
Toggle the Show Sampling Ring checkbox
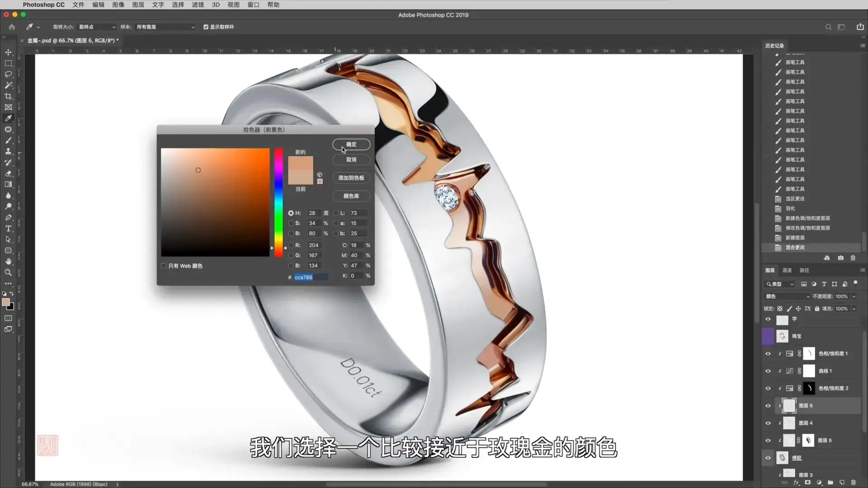tap(206, 27)
